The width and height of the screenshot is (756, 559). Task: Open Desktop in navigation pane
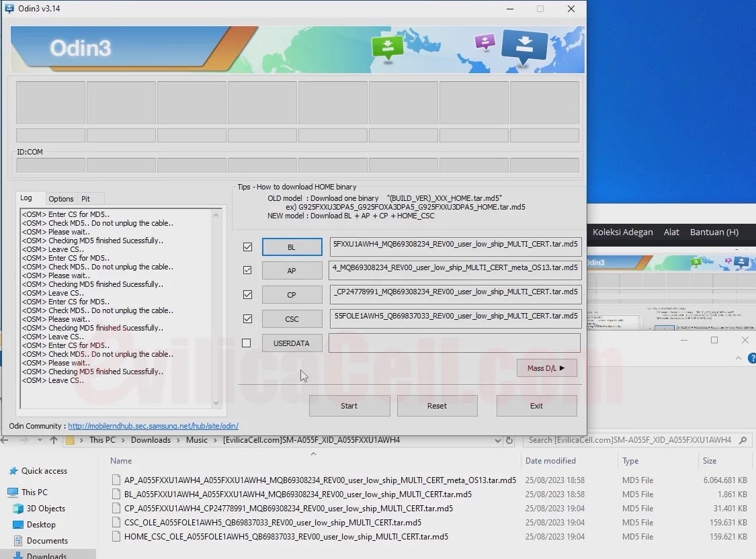[41, 524]
